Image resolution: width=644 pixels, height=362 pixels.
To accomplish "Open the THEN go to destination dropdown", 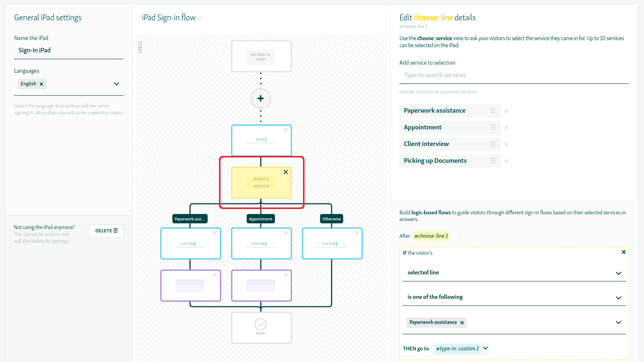I will point(485,349).
